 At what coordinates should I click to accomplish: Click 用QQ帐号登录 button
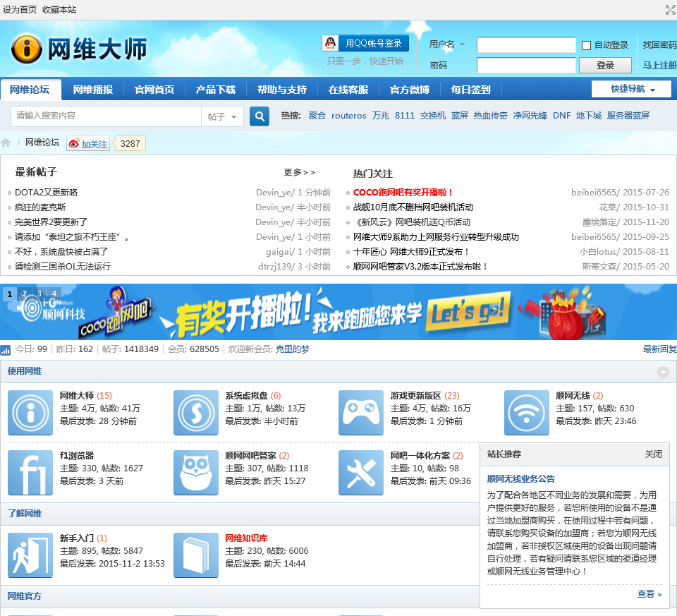[365, 43]
